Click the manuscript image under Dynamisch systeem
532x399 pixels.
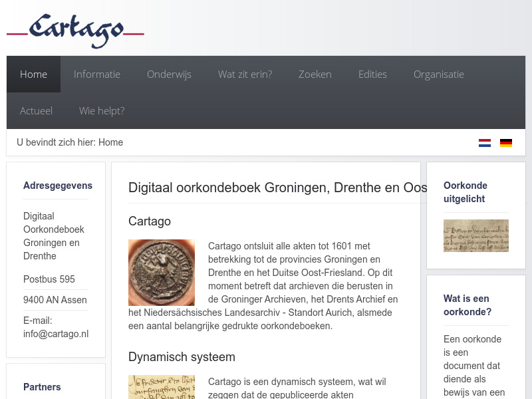pyautogui.click(x=162, y=387)
